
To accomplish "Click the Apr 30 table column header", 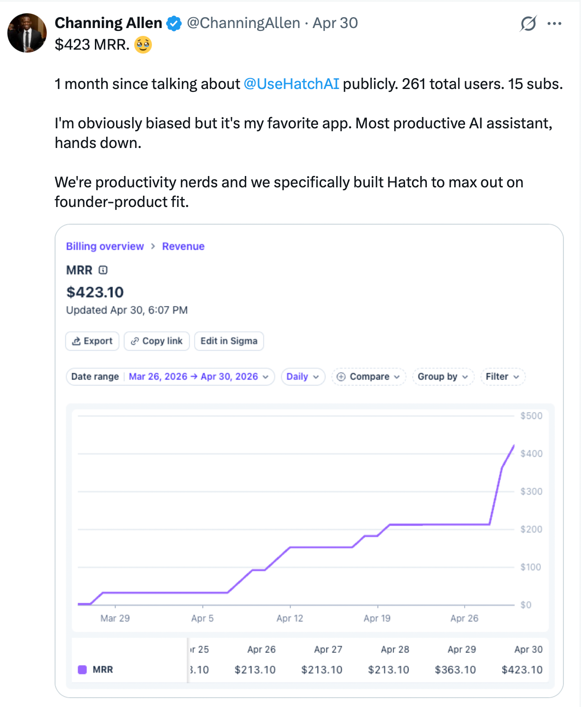I will 529,649.
